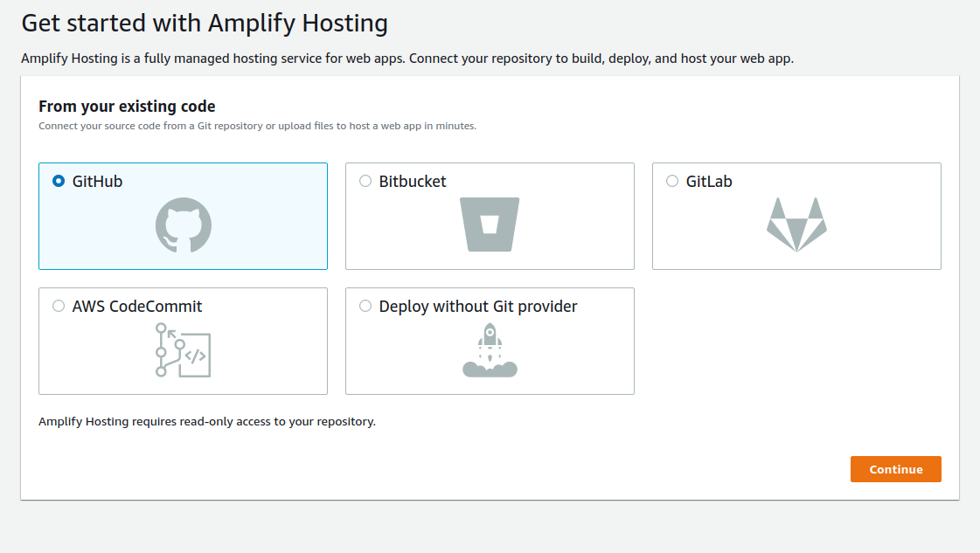Image resolution: width=980 pixels, height=553 pixels.
Task: Choose the Bitbucket radio button
Action: [x=365, y=182]
